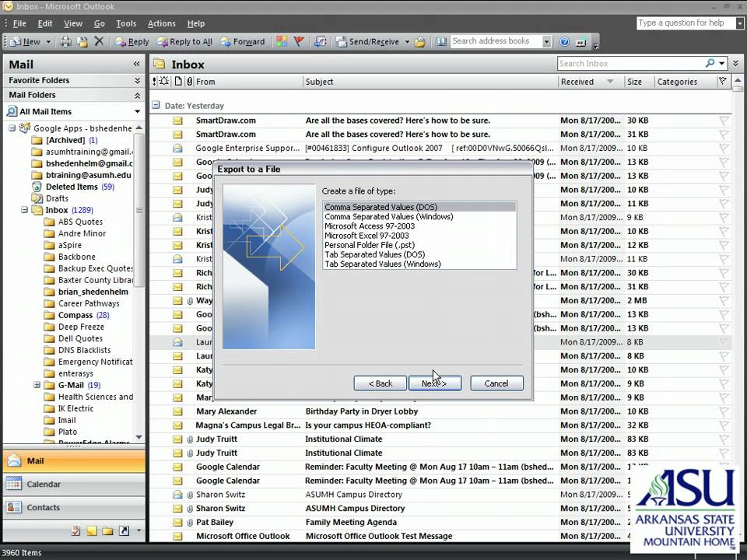Click the Next button in Export dialog
Screen dimensions: 747x560
coord(434,383)
